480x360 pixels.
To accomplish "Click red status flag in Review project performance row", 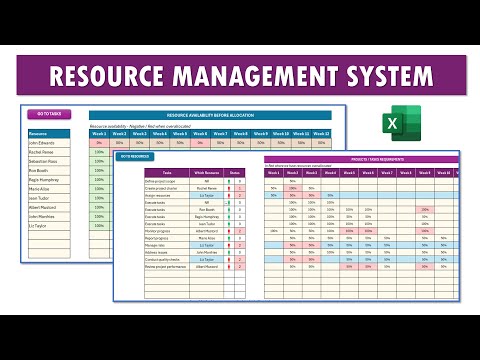I will [x=229, y=267].
